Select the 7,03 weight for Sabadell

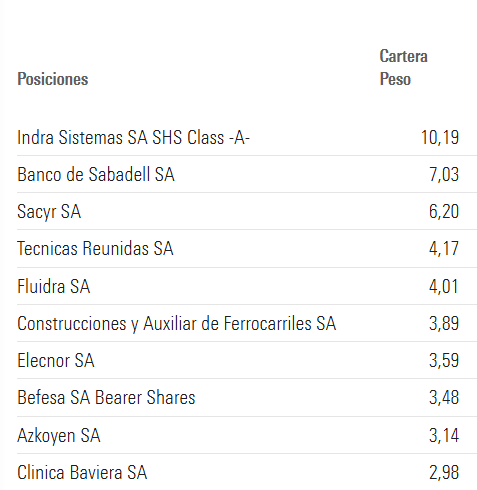point(444,174)
